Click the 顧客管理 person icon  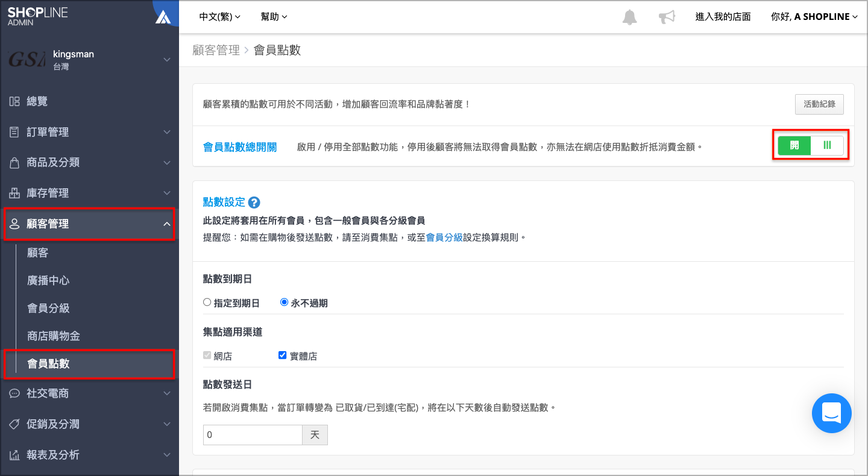14,224
